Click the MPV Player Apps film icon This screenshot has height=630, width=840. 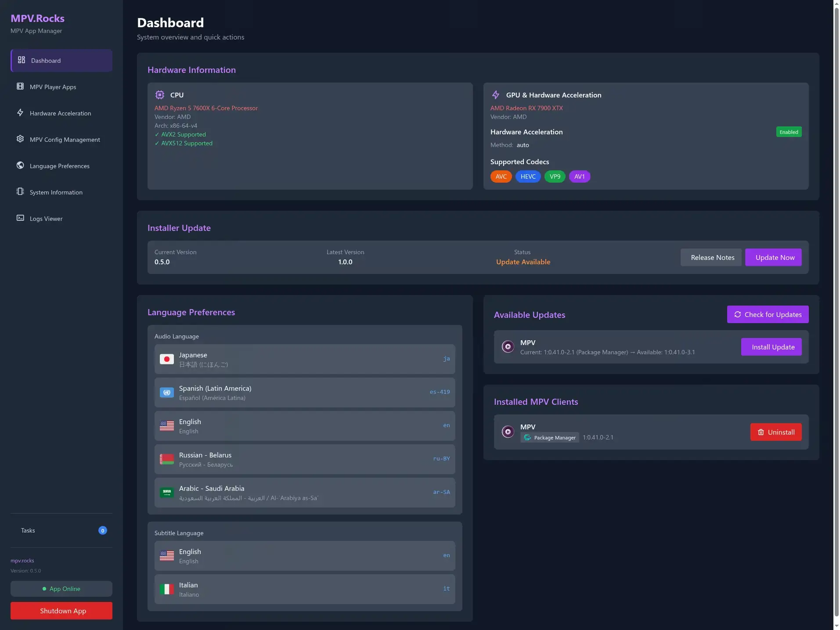[20, 86]
